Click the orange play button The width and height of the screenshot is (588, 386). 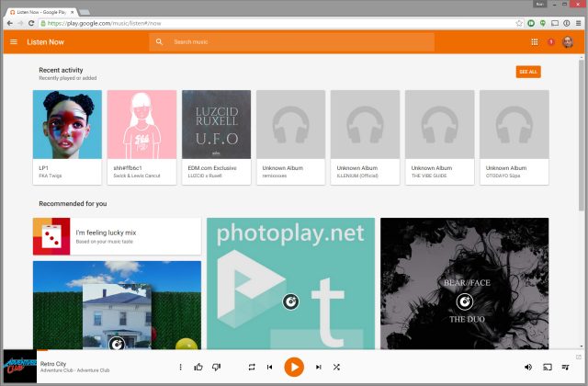click(294, 367)
